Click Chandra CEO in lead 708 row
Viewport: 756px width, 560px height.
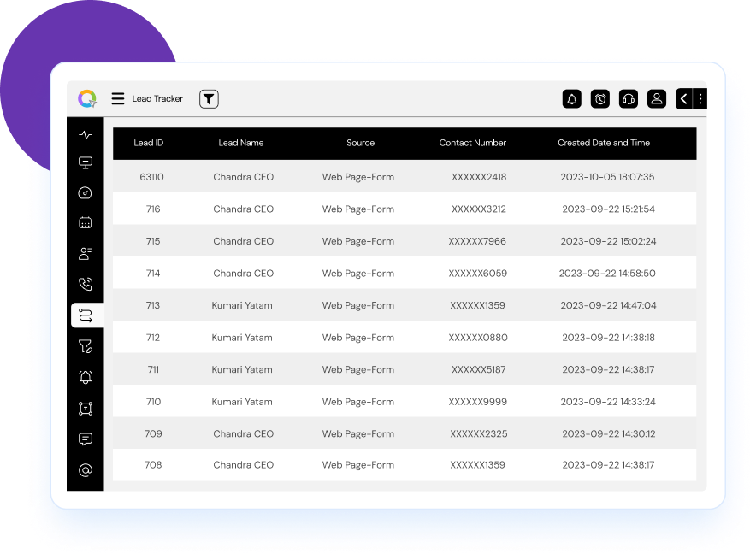pyautogui.click(x=244, y=465)
